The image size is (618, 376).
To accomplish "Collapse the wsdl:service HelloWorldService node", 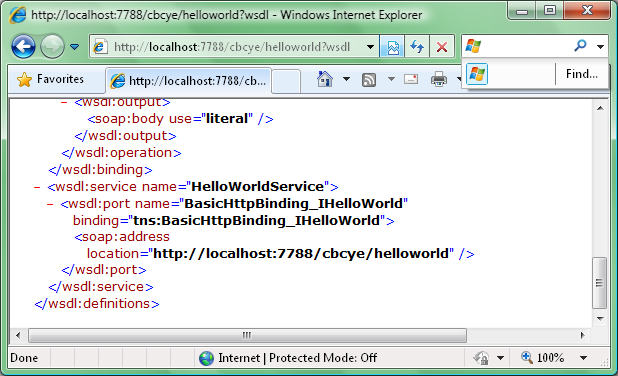I will (37, 187).
